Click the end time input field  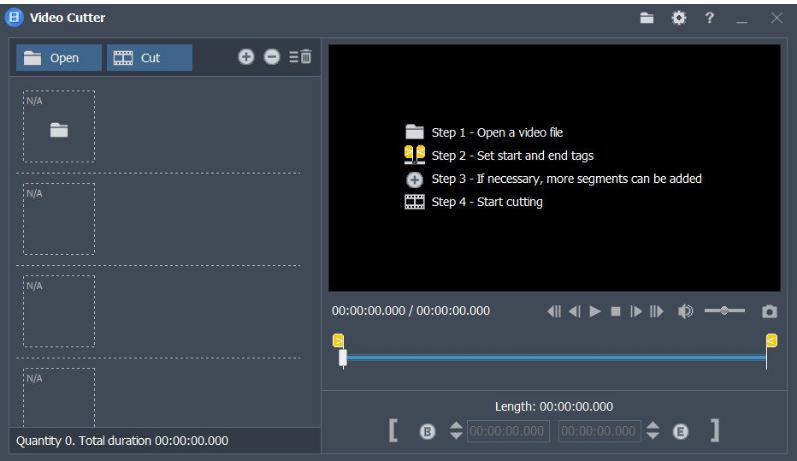coord(599,431)
